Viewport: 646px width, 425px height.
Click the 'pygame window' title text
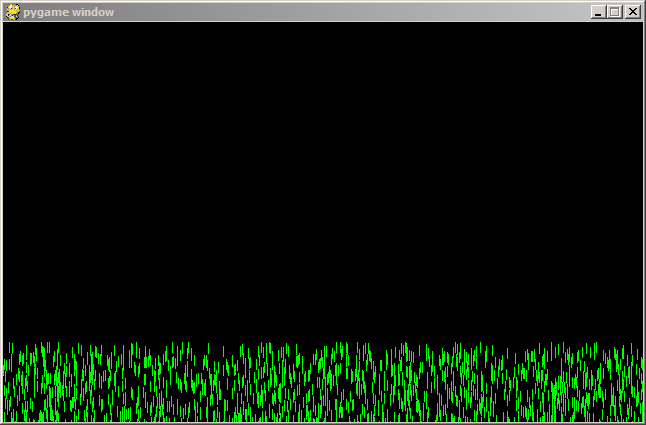[x=69, y=12]
